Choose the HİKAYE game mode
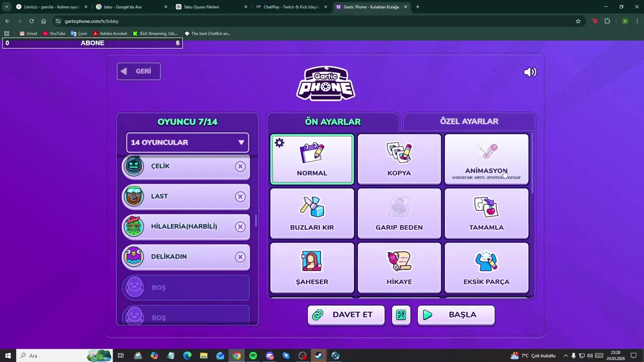Screen dimensions: 644x362 [x=399, y=267]
